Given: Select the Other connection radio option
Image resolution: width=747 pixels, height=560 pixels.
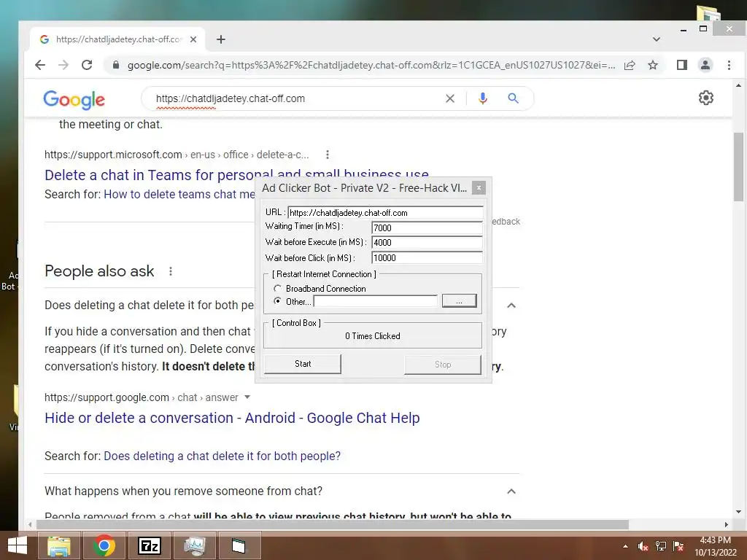Looking at the screenshot, I should [x=277, y=301].
